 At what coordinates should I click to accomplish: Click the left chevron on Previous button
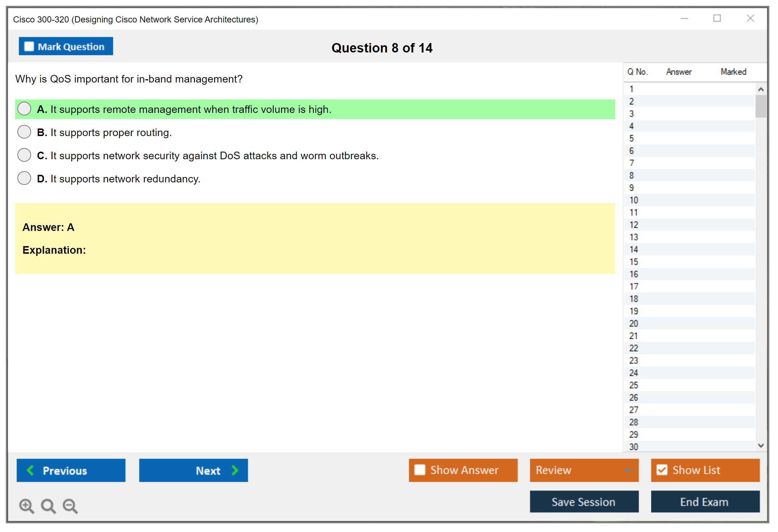click(x=31, y=470)
